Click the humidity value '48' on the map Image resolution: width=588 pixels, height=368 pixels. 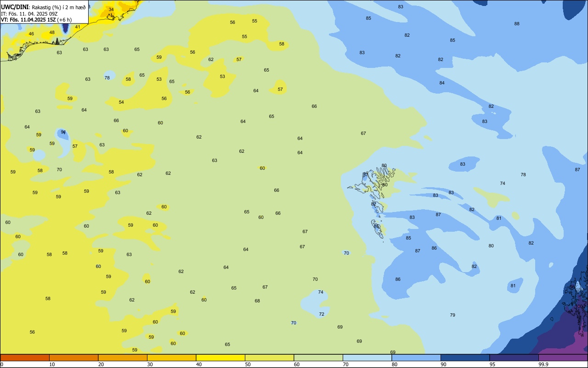[x=52, y=32]
